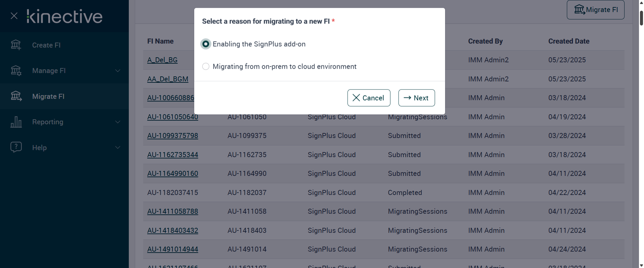
Task: Open the A_Del_BG FI link
Action: [x=162, y=60]
